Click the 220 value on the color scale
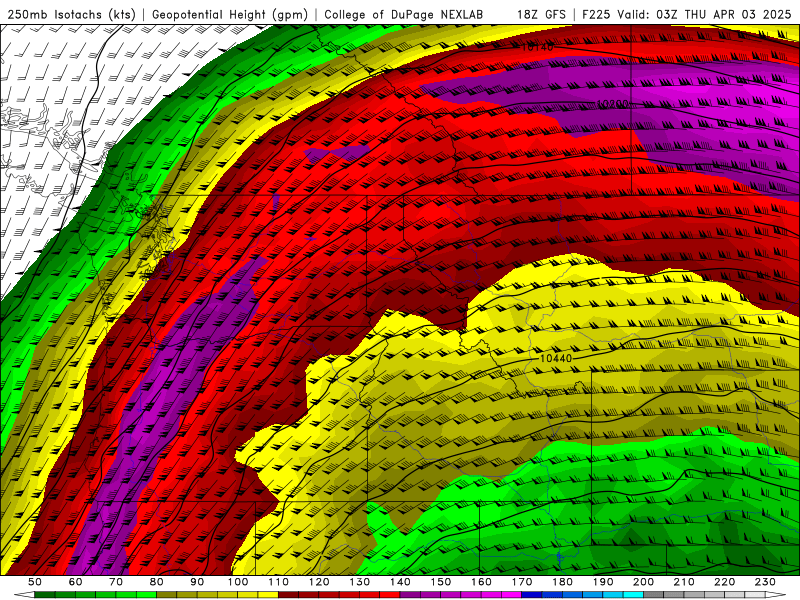The width and height of the screenshot is (800, 600). pos(724,582)
